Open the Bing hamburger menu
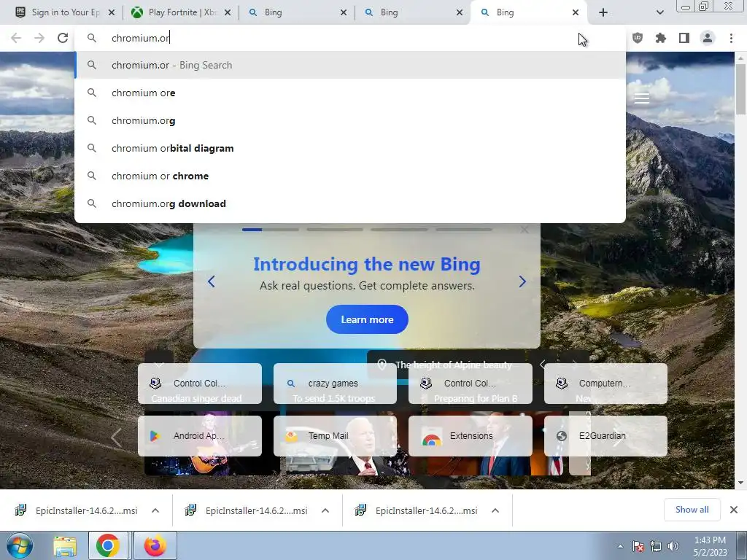The width and height of the screenshot is (747, 560). [x=642, y=98]
